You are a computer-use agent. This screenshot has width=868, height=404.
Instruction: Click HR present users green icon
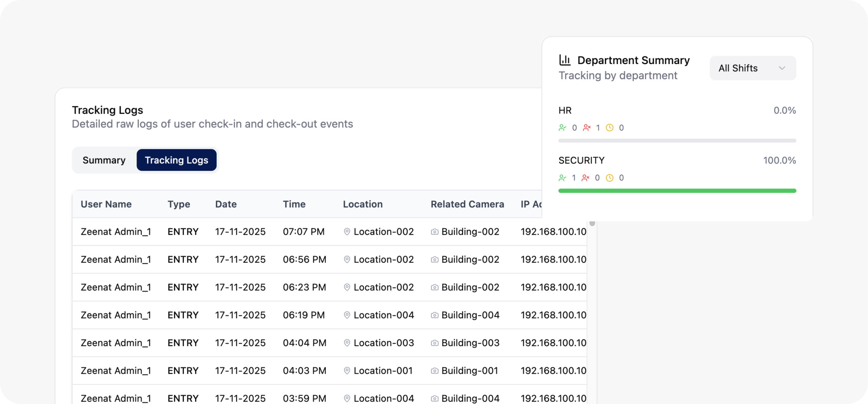[x=562, y=128]
